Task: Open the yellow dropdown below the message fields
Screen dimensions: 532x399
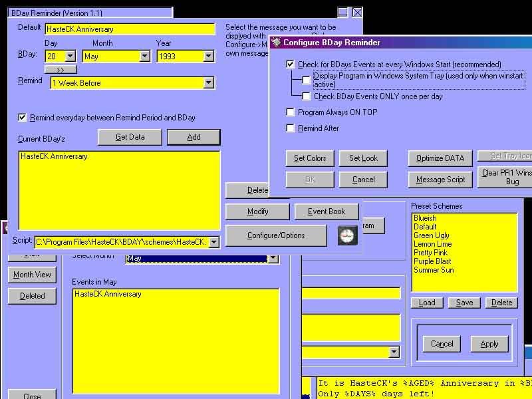Action: 394,352
